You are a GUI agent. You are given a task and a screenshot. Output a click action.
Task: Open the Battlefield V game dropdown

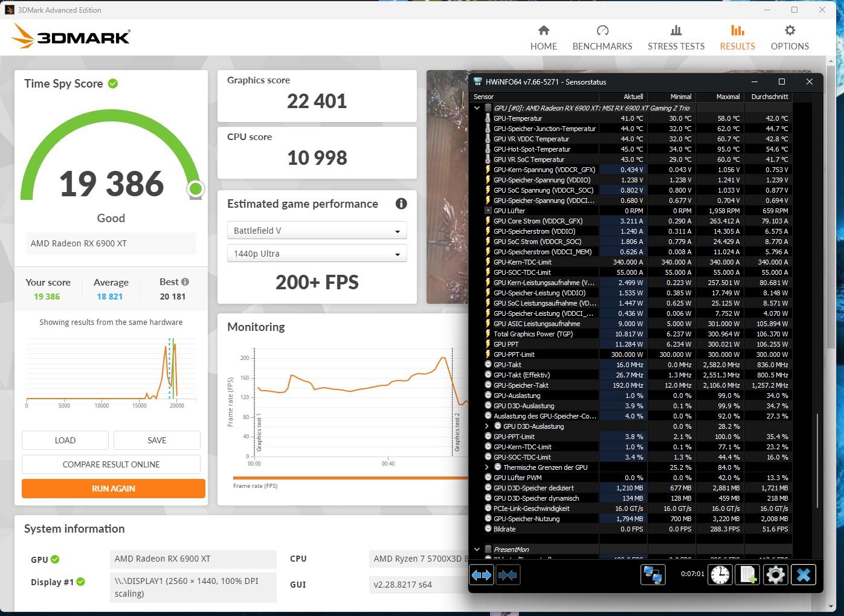(x=317, y=231)
